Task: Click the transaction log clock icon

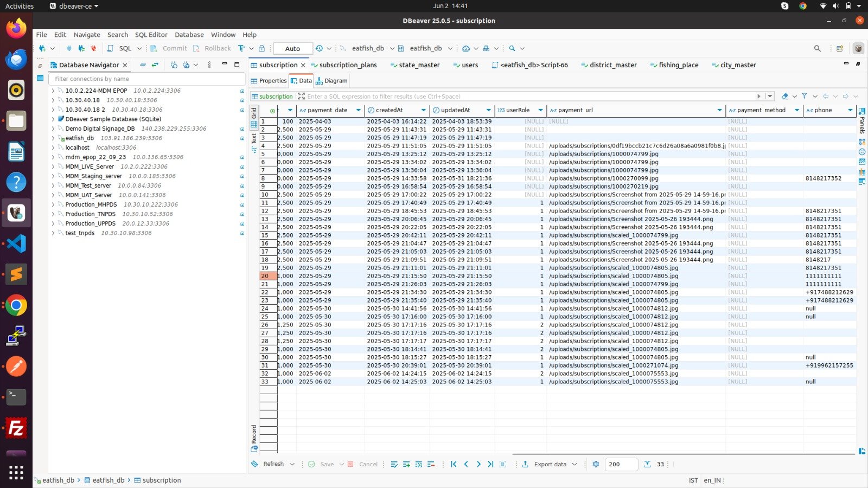Action: 320,48
